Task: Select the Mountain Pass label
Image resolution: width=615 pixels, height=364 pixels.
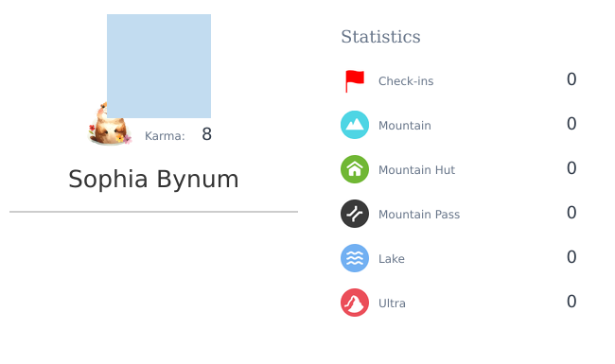Action: [419, 215]
